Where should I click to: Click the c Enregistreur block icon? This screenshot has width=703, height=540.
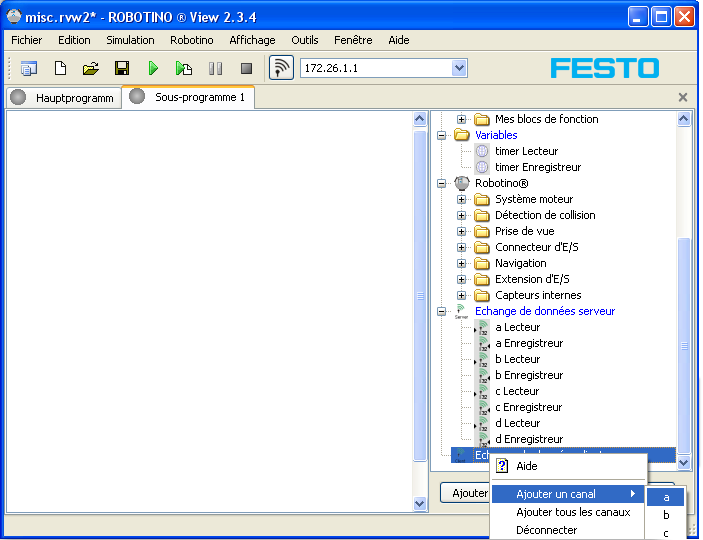pos(482,407)
